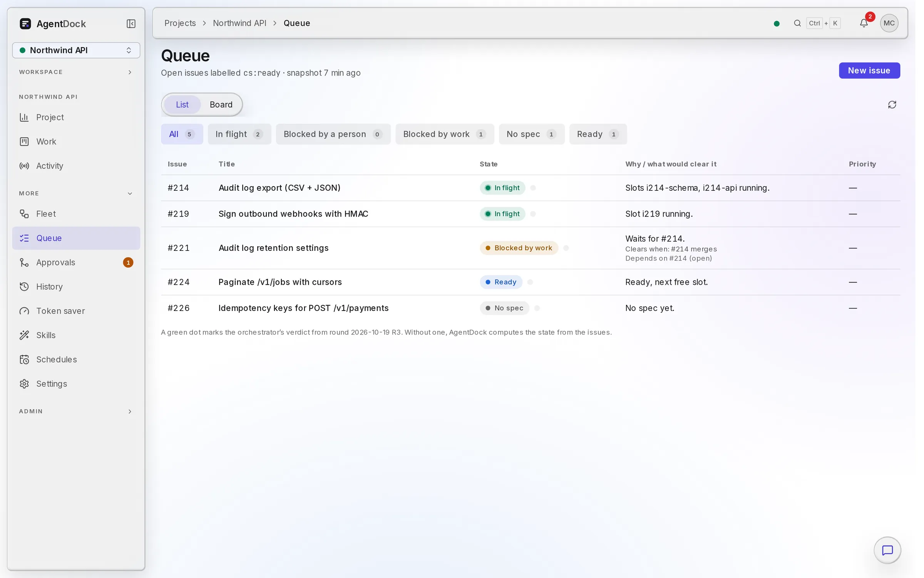Expand the Workspace section
Image resolution: width=924 pixels, height=578 pixels.
pyautogui.click(x=76, y=72)
